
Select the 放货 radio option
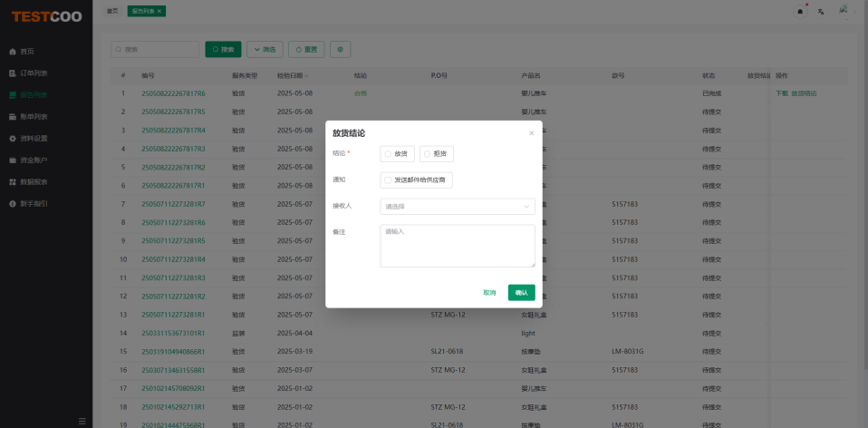pos(397,154)
